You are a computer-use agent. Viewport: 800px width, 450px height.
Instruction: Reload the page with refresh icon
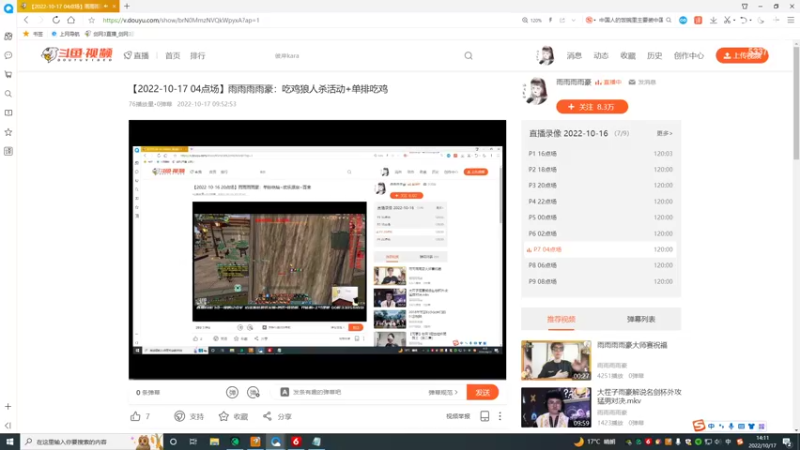tap(56, 20)
